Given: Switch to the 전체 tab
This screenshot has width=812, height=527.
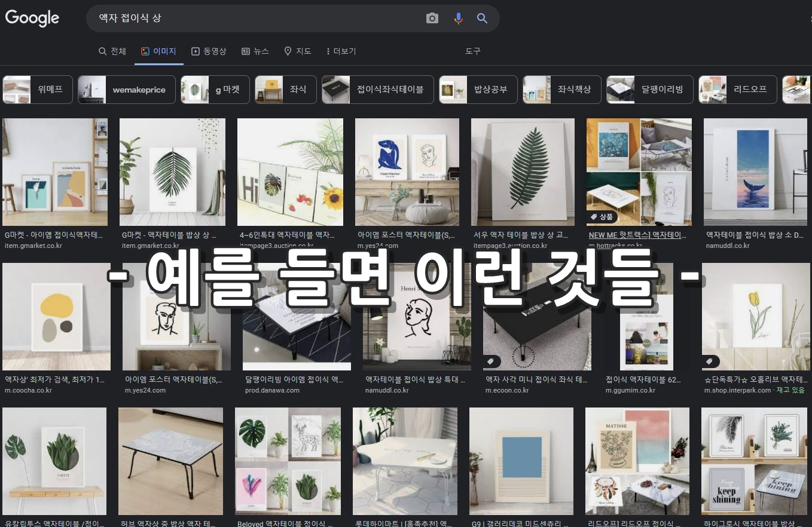Looking at the screenshot, I should coord(112,51).
